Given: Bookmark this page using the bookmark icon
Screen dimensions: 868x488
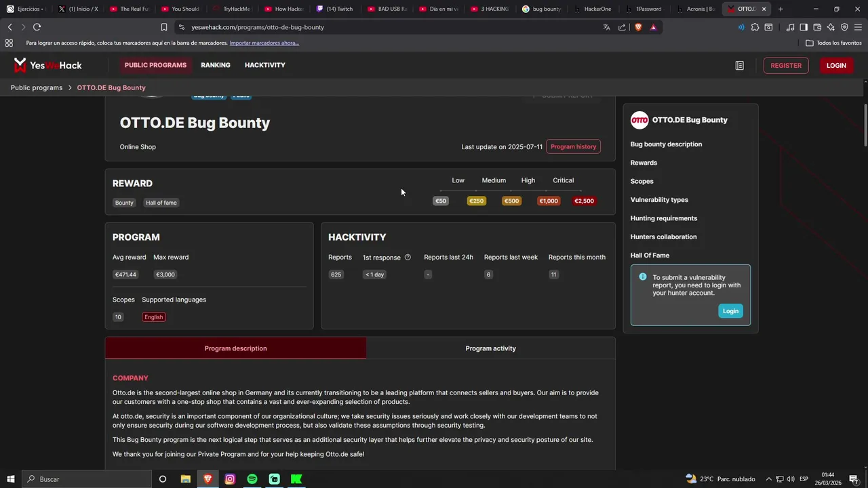Looking at the screenshot, I should (163, 27).
